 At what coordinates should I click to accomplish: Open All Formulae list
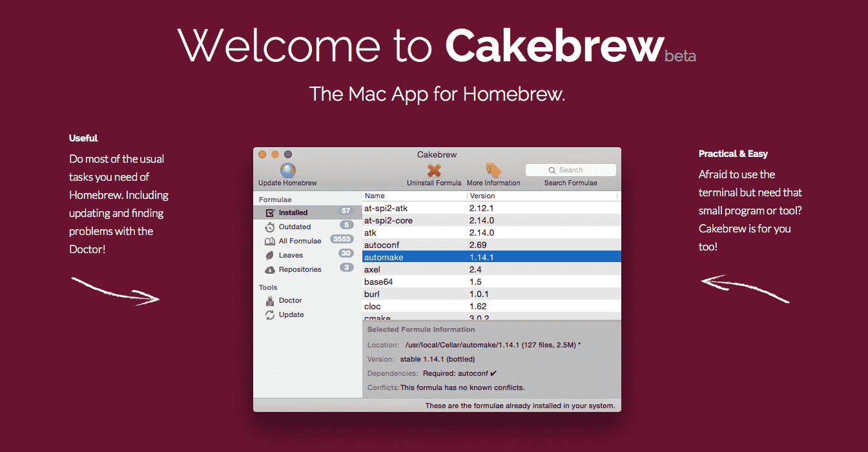click(x=307, y=241)
